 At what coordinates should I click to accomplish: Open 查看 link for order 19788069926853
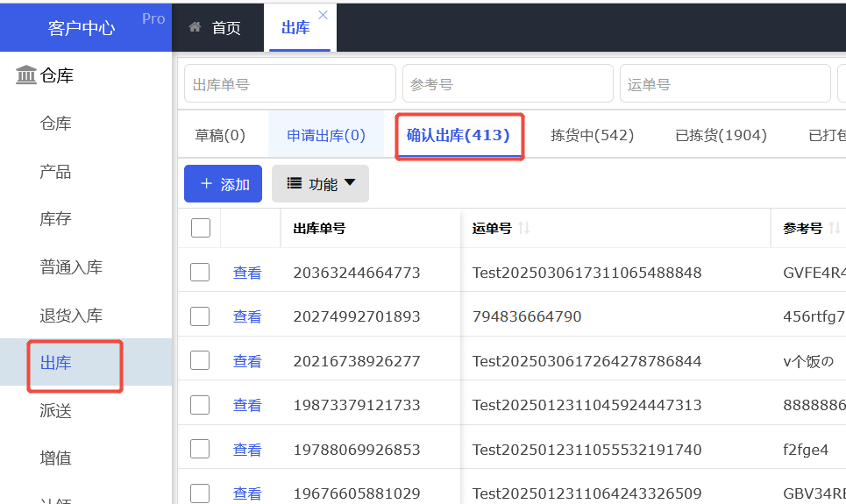click(247, 450)
